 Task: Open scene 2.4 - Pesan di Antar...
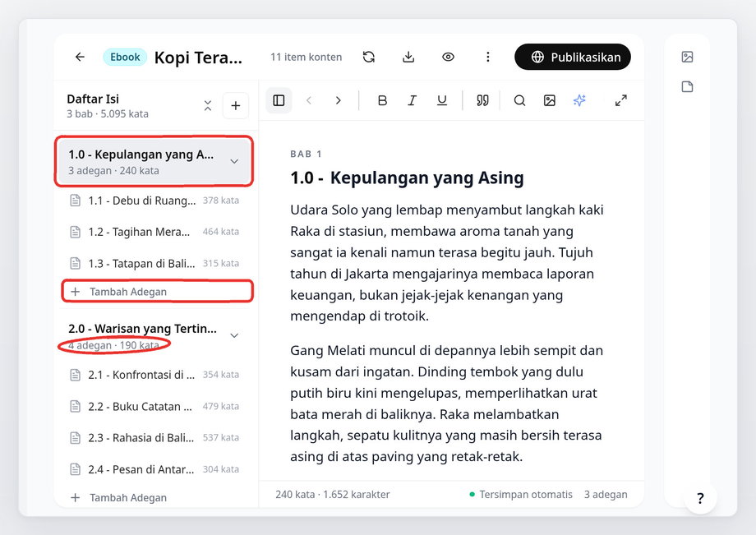point(154,469)
